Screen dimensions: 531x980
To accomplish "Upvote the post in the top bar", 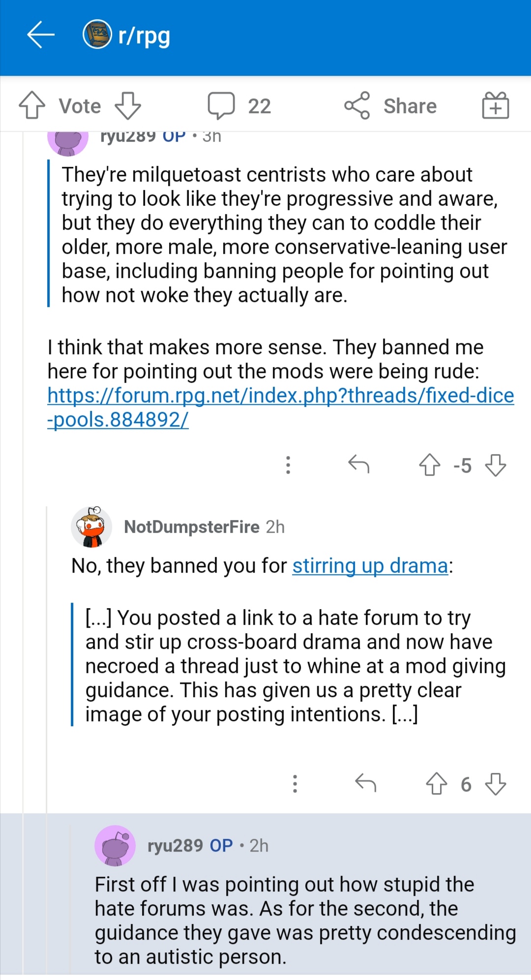I will pyautogui.click(x=32, y=105).
